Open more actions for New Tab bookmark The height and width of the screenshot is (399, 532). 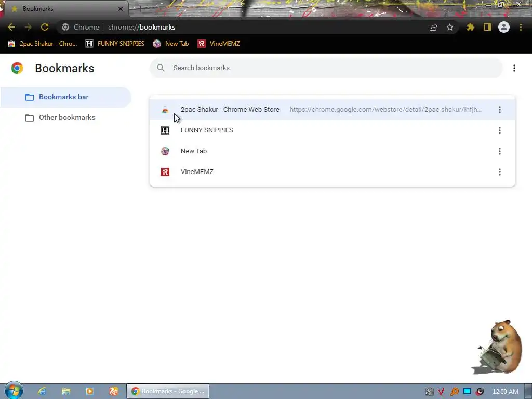point(500,151)
